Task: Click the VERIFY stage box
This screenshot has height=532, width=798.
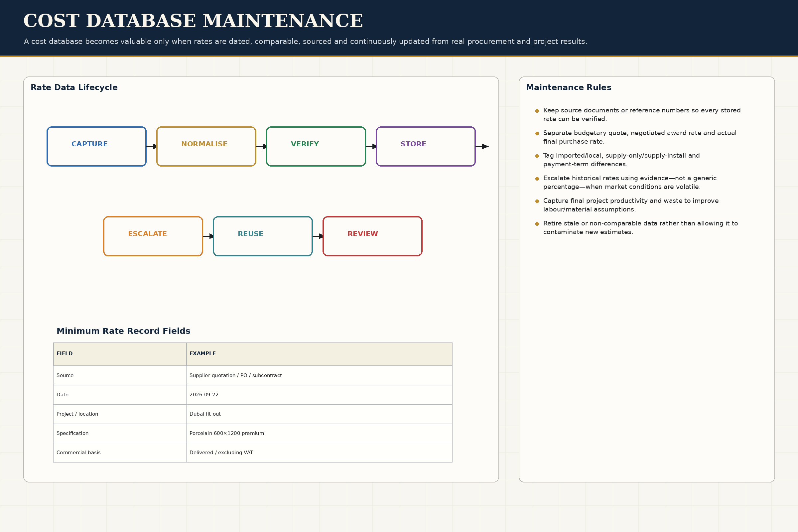Action: click(x=316, y=147)
